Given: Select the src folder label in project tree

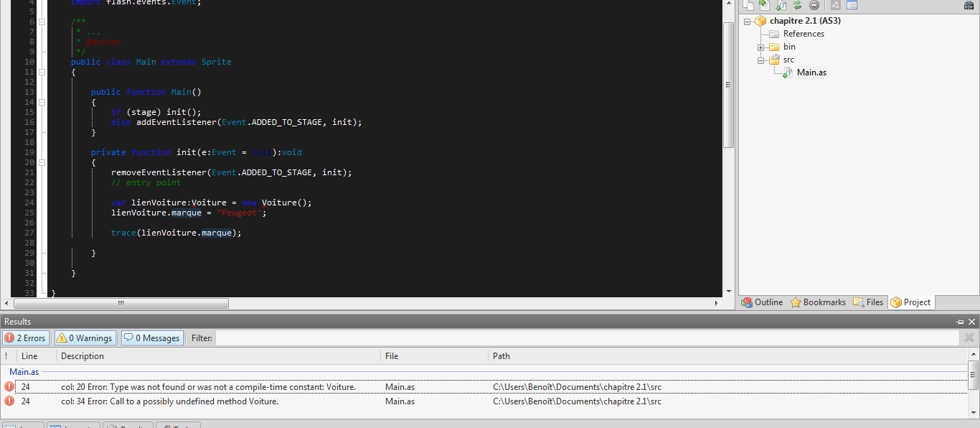Looking at the screenshot, I should click(788, 60).
